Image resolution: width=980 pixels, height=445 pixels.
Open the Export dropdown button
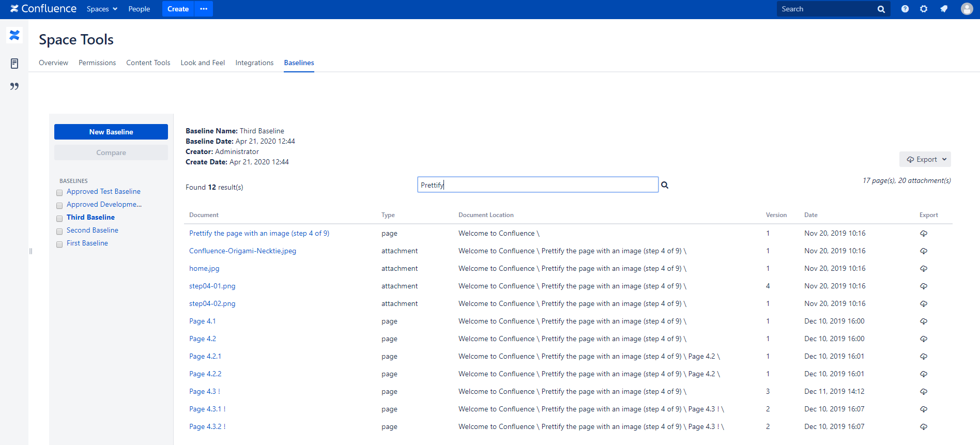click(925, 159)
